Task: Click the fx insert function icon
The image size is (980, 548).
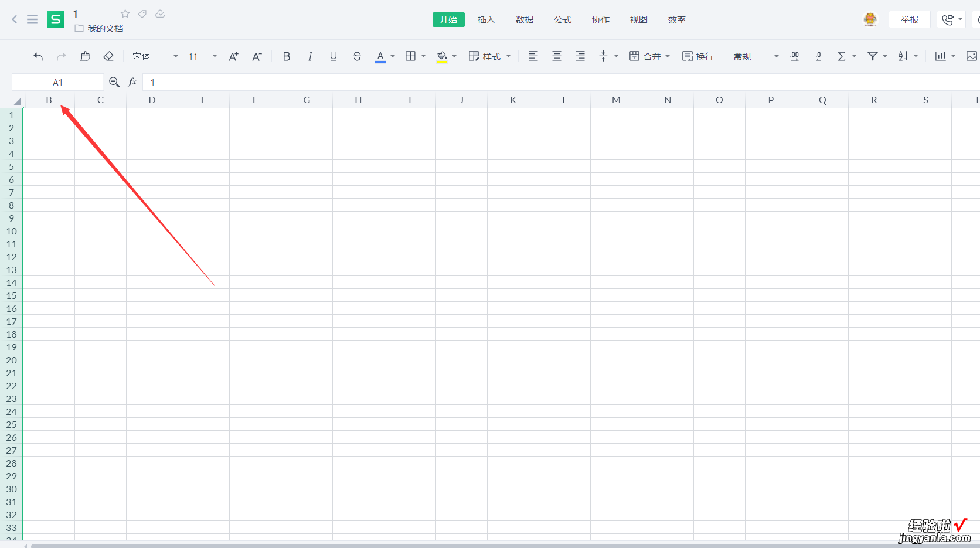Action: click(x=132, y=82)
